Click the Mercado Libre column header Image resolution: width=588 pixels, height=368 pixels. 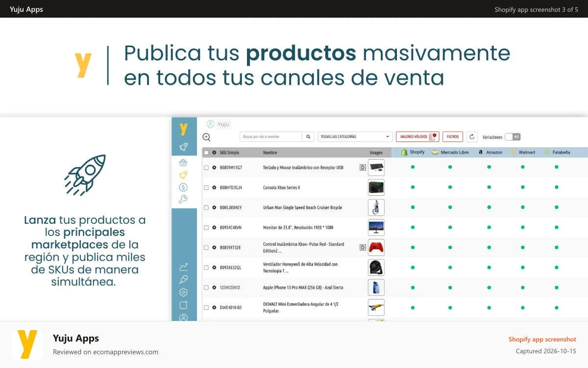coord(450,152)
